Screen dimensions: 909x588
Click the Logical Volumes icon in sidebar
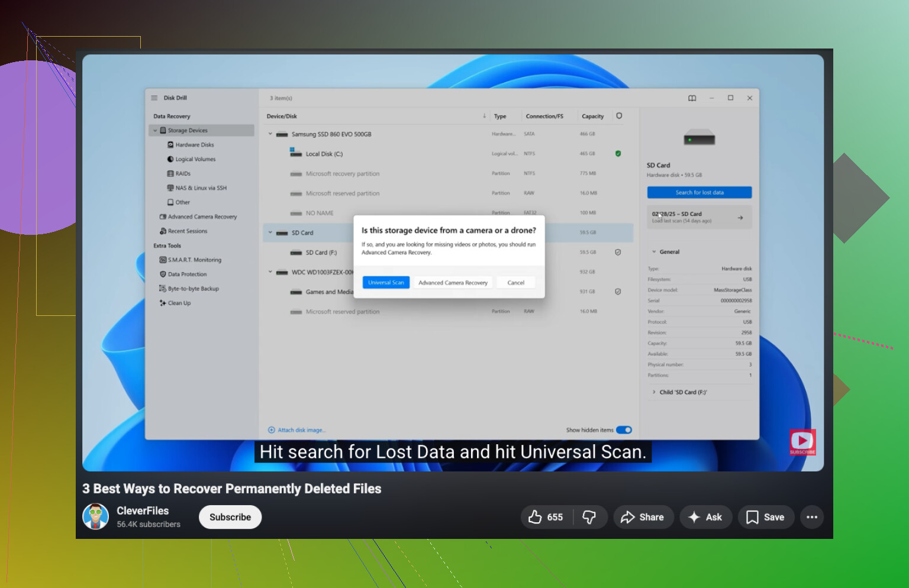click(170, 159)
